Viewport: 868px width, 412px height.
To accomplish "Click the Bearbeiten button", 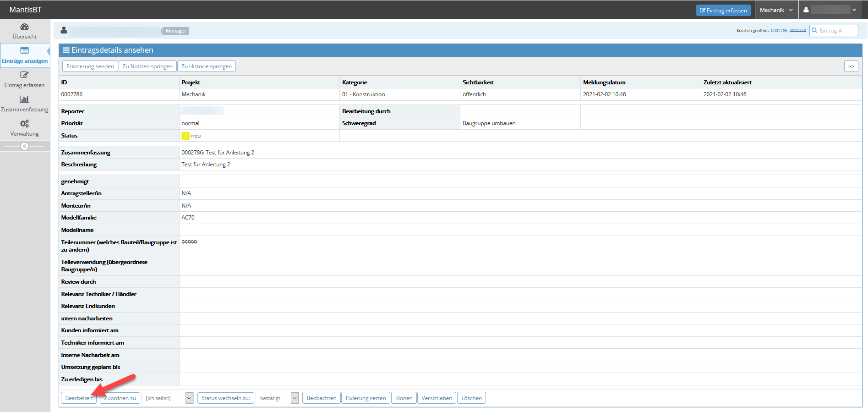I will (x=79, y=398).
